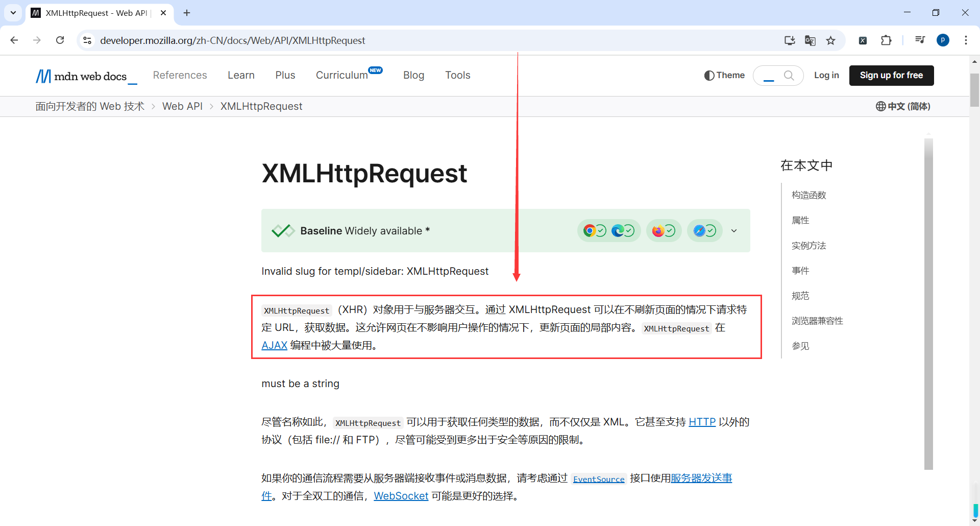This screenshot has height=526, width=980.
Task: Click the page scrollbar up arrow
Action: (x=974, y=61)
